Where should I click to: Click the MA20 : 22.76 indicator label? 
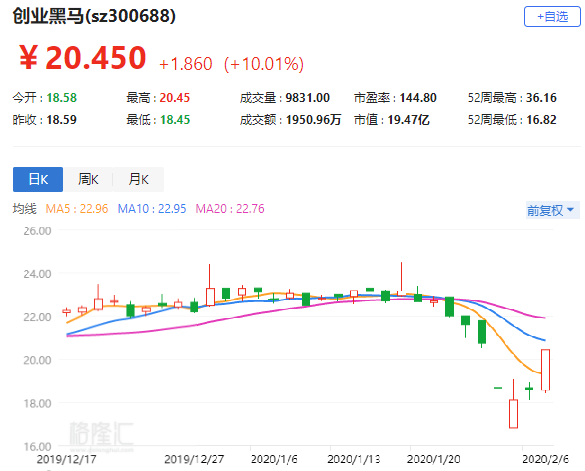tap(230, 209)
